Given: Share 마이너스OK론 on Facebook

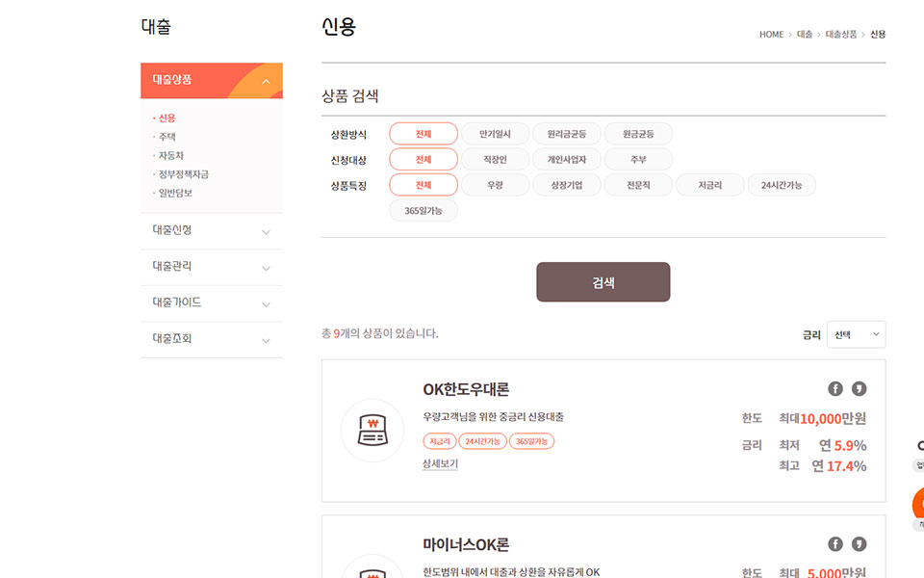Looking at the screenshot, I should click(x=835, y=544).
